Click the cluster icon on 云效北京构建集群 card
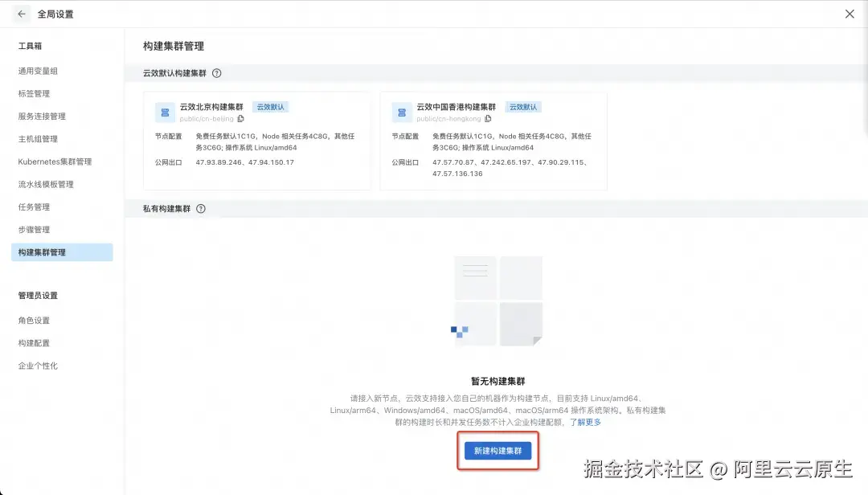 [165, 112]
